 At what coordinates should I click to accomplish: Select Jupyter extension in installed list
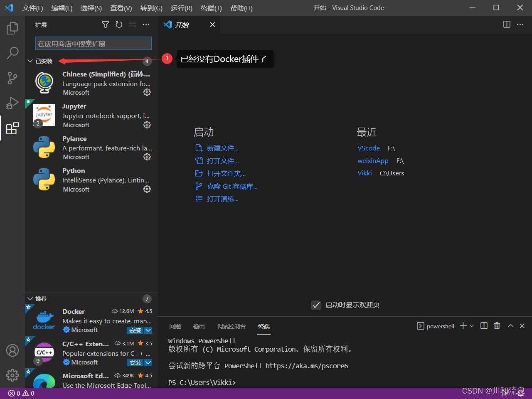coord(91,115)
